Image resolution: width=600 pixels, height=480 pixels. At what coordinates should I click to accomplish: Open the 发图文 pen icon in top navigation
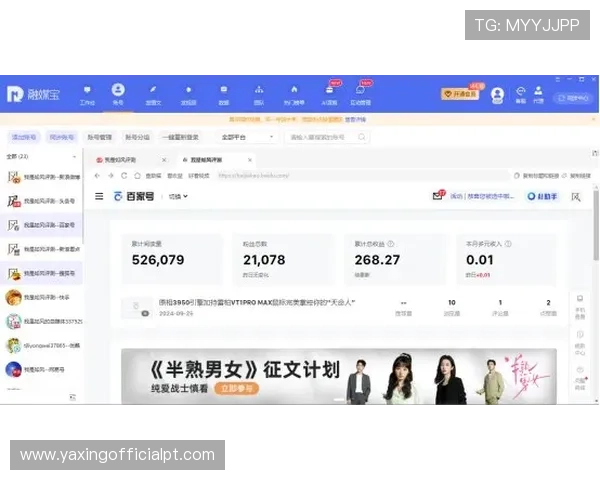(153, 90)
